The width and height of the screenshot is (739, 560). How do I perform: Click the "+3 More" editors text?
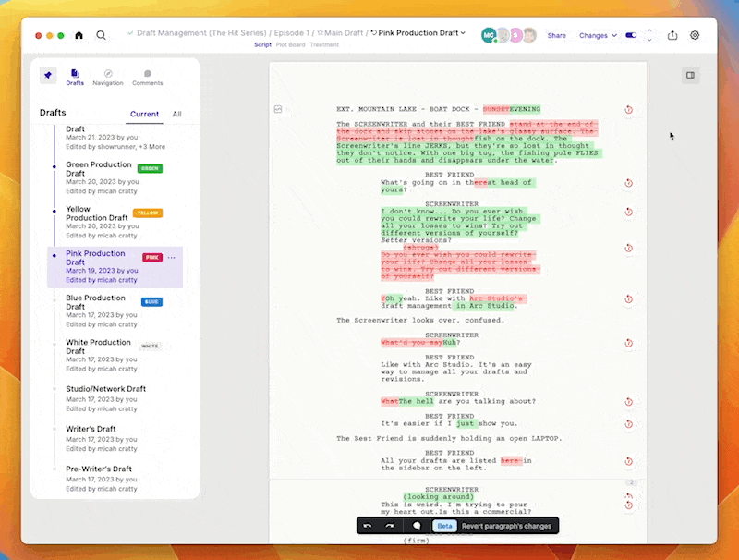[x=151, y=147]
